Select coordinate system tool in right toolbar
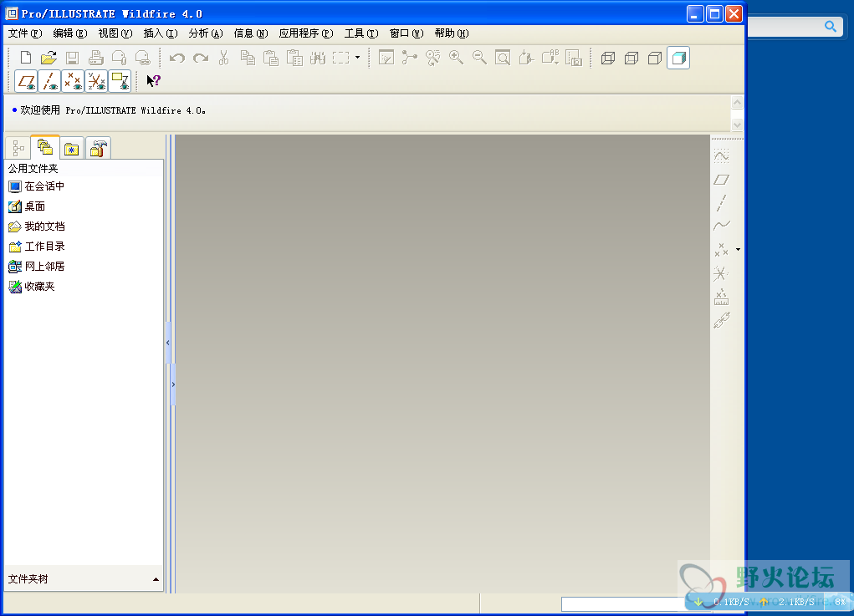Screen dimensions: 854x616 click(721, 273)
